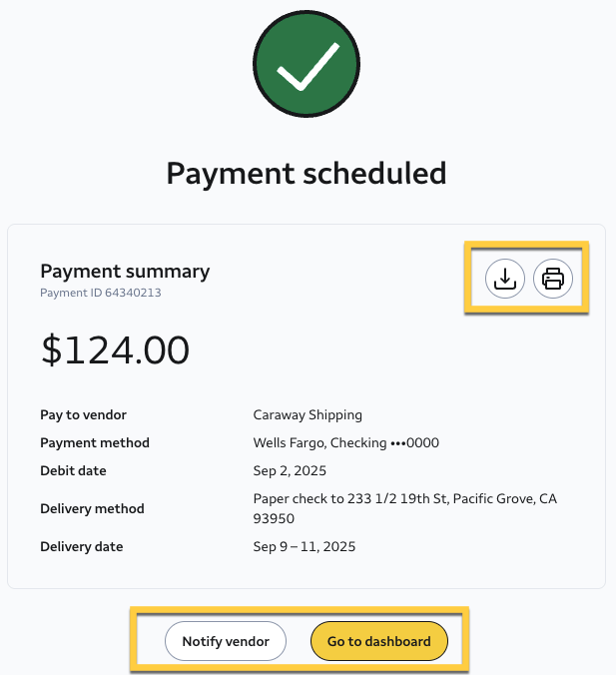The image size is (616, 675).
Task: Go to dashboard
Action: tap(378, 641)
